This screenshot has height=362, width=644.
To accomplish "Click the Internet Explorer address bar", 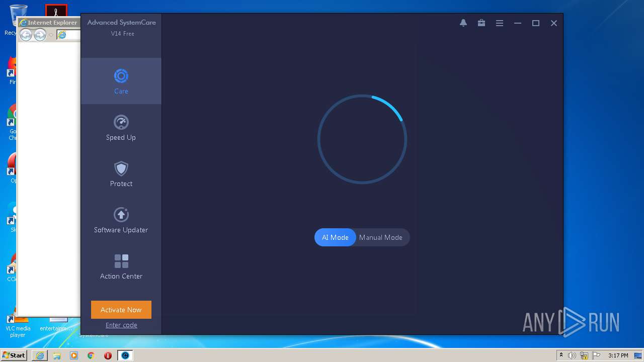I will tap(68, 35).
